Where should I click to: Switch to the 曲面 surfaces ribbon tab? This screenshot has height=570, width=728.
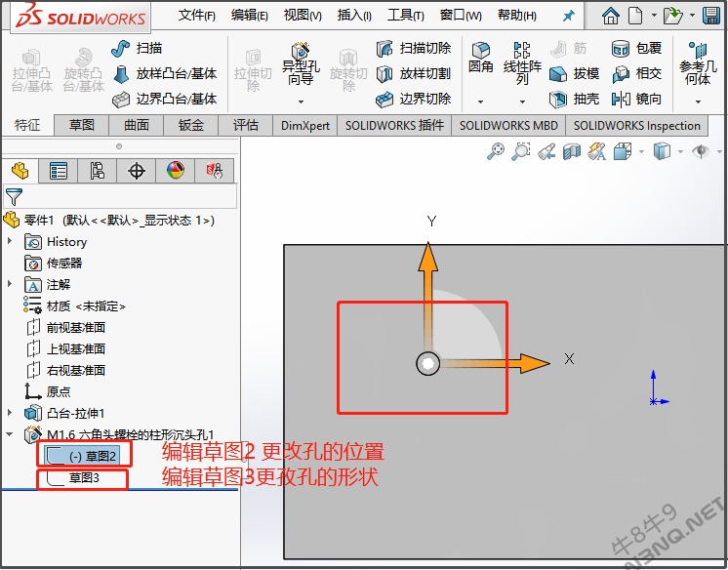(x=137, y=125)
